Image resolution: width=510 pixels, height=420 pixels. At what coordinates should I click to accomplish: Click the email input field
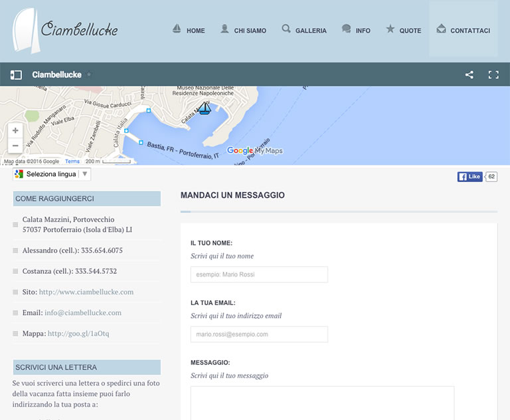point(259,334)
